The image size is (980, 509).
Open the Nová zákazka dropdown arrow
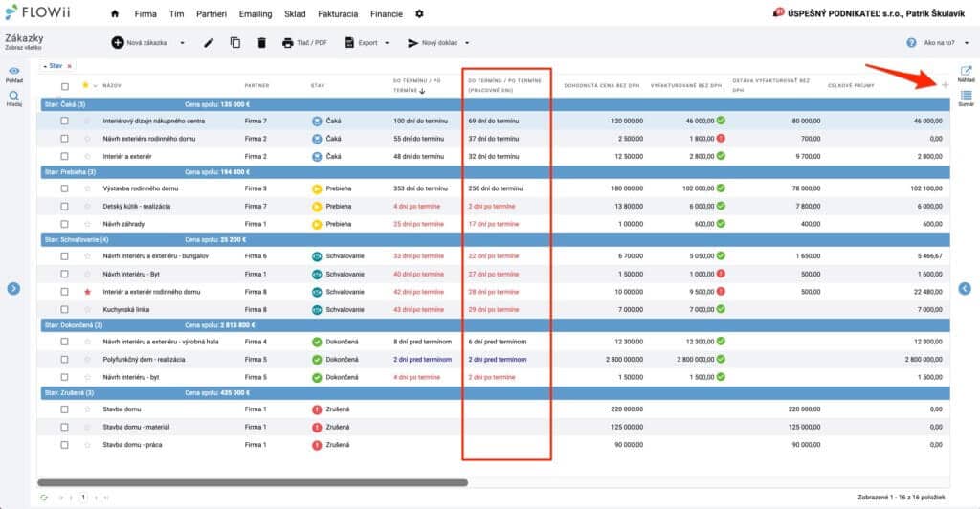tap(183, 43)
